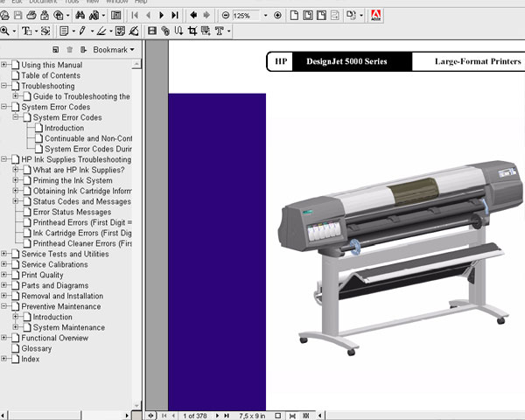Toggle the Show/Hide Navigation Pane icon
The height and width of the screenshot is (420, 525).
pyautogui.click(x=115, y=16)
